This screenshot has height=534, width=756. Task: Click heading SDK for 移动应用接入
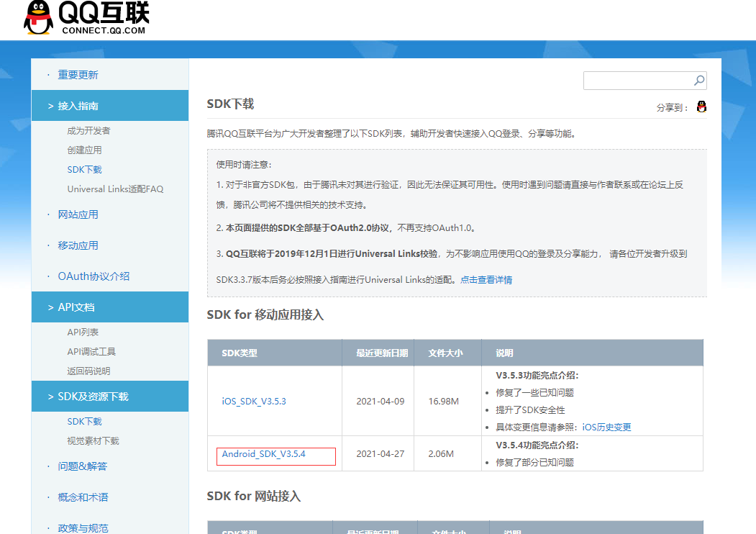point(265,315)
